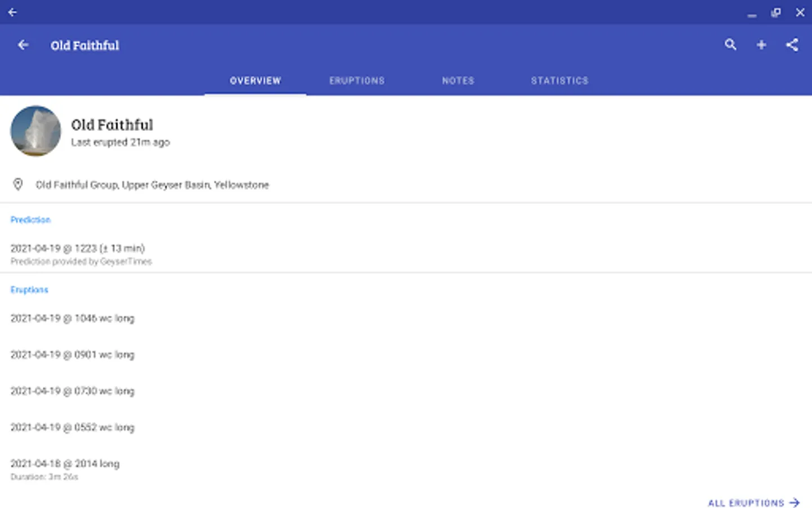Click 'Prediction provided by GeyserTimes' note
This screenshot has width=812, height=508.
click(81, 261)
